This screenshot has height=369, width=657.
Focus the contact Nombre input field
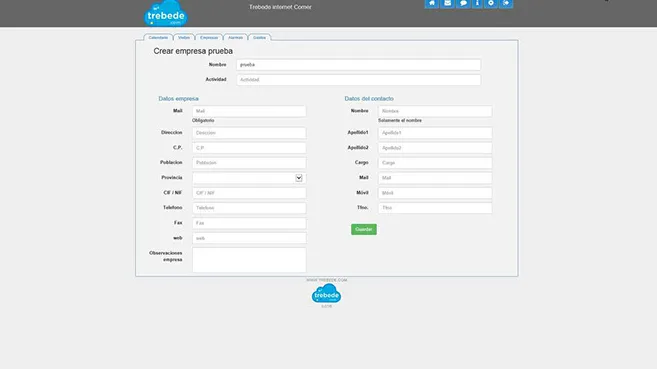(435, 111)
